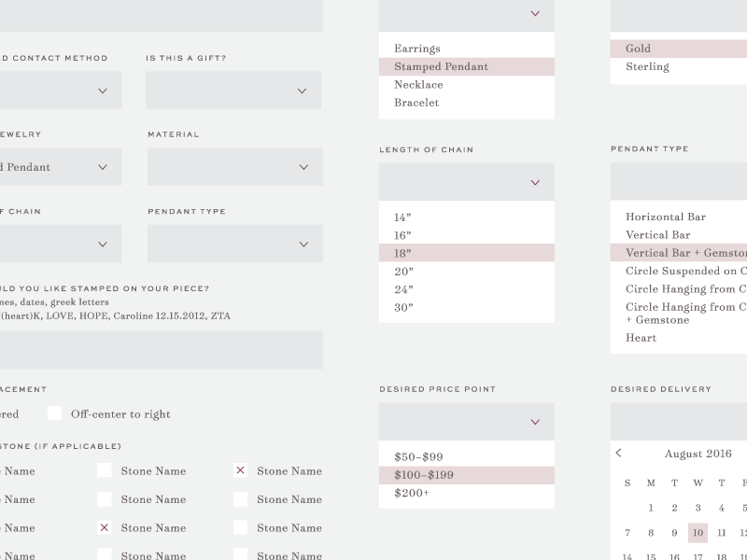This screenshot has width=747, height=560.
Task: Uncheck the selected Stone Name in rightmost column
Action: point(241,470)
